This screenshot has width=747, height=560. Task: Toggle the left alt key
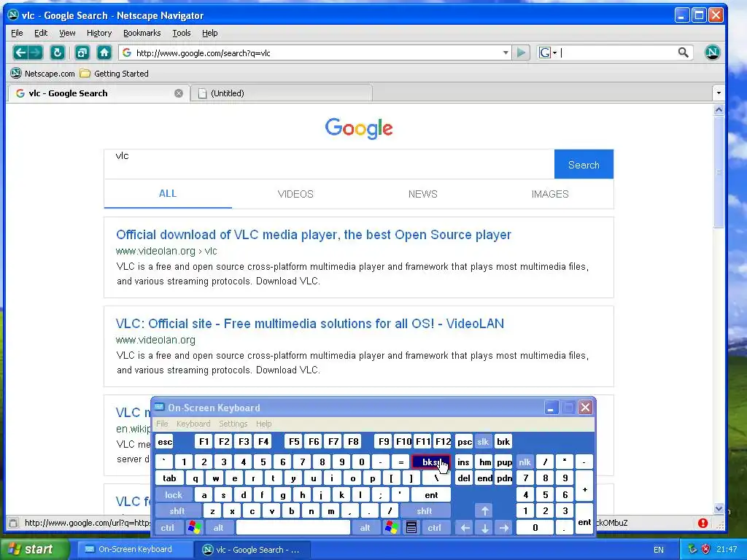point(219,528)
